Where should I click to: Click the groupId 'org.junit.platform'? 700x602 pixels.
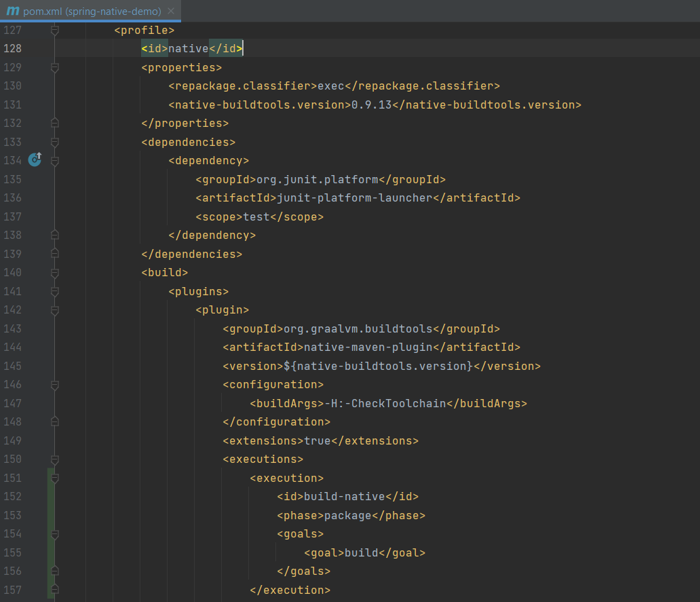[317, 180]
